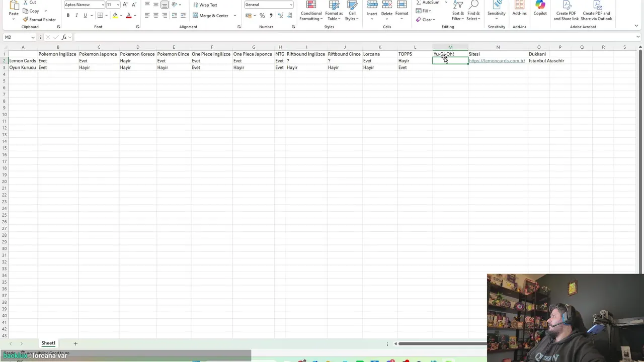
Task: Center the text horizontally
Action: pos(156,16)
